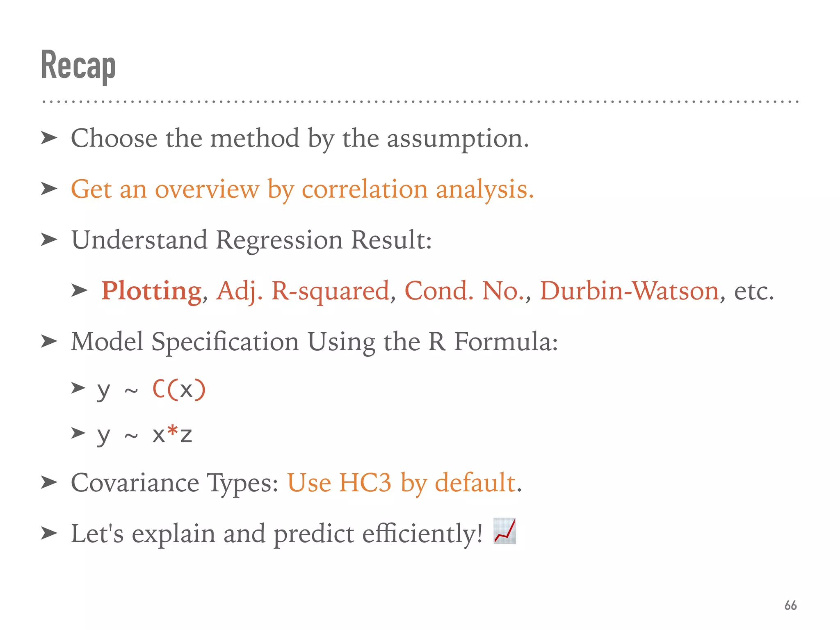Click the arrow bullet before 'Understand Regression Result'
The height and width of the screenshot is (630, 840).
tap(49, 240)
